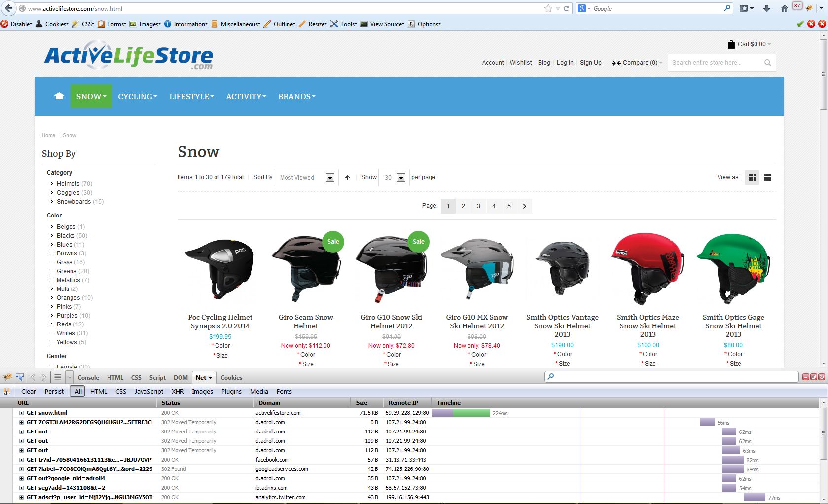Viewport: 828px width, 504px height.
Task: Click the Wishlist link
Action: [x=521, y=63]
